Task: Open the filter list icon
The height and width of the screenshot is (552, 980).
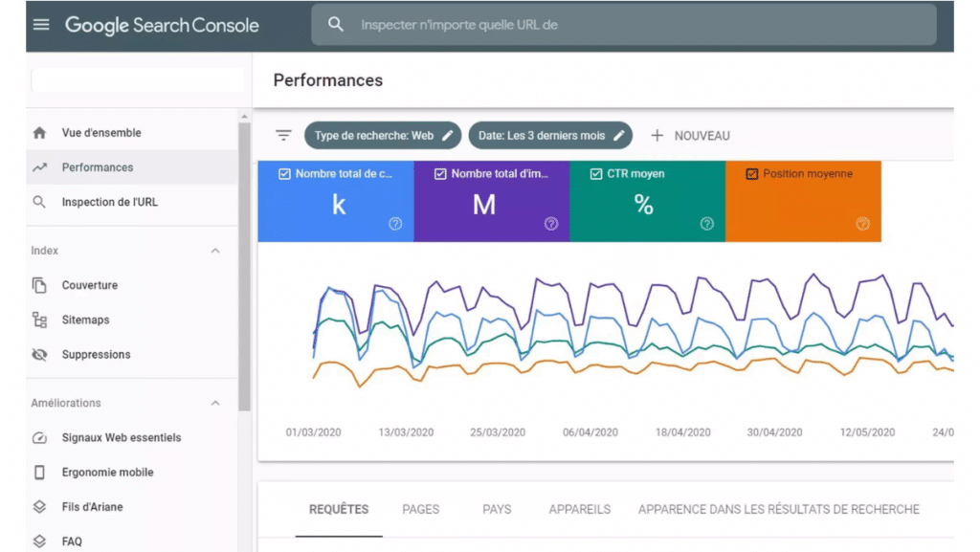Action: point(283,136)
